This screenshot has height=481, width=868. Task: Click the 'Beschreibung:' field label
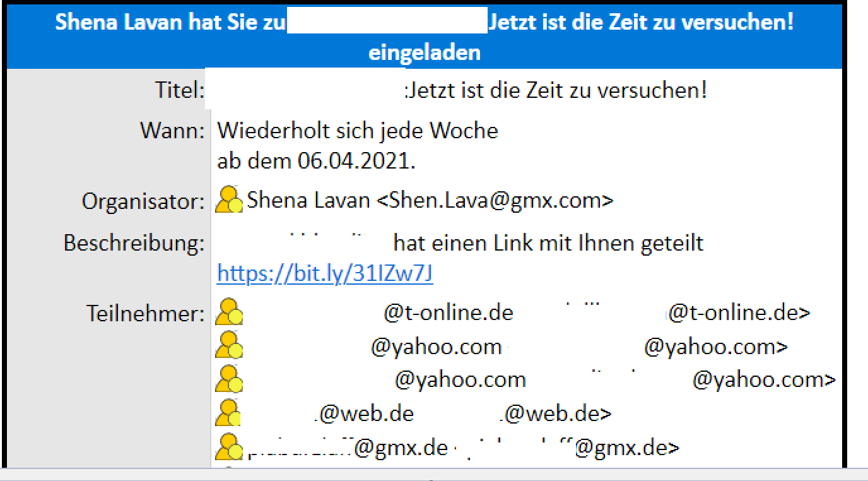(134, 244)
